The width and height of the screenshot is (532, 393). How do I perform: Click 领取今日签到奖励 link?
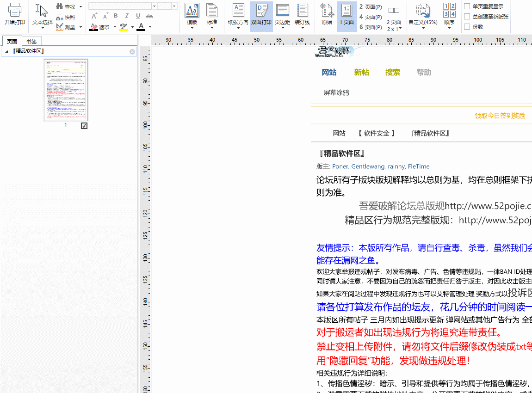click(500, 116)
